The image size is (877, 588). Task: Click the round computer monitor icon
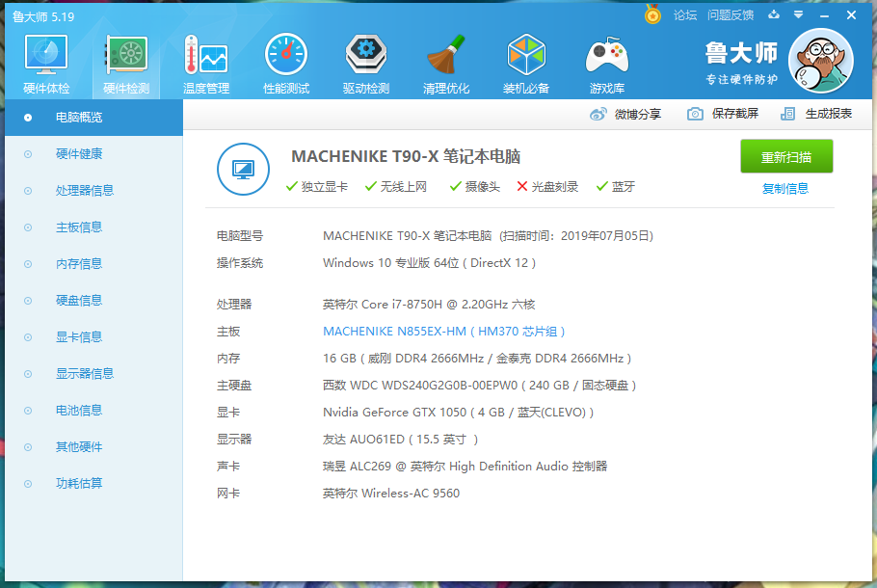coord(243,169)
